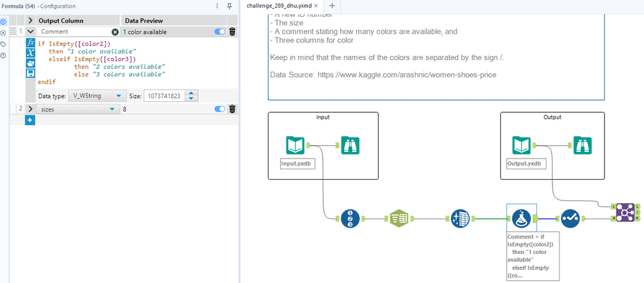Image resolution: width=644 pixels, height=283 pixels.
Task: Select the Input Data tool for Input.yxdb
Action: [x=295, y=145]
